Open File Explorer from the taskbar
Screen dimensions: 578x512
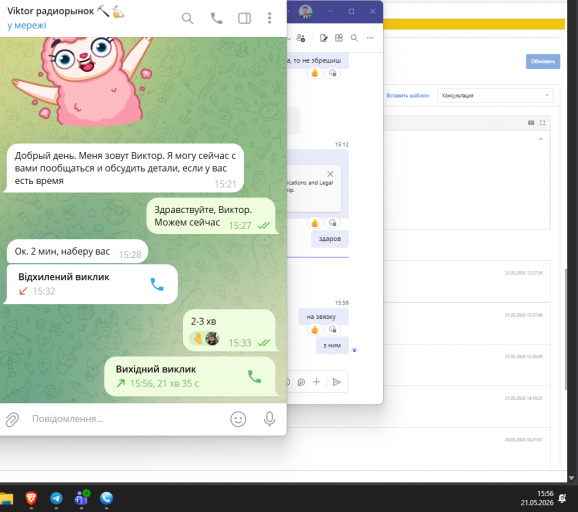click(6, 498)
